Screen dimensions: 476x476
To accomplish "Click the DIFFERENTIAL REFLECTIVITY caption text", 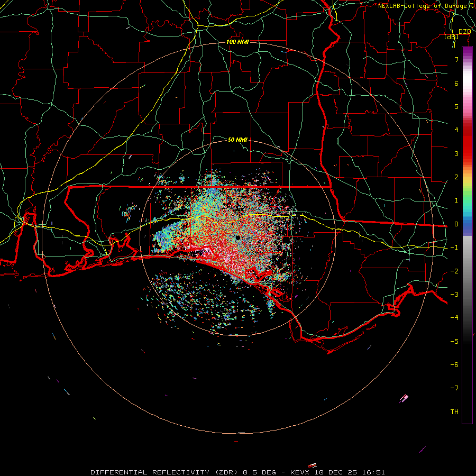I will [150, 472].
